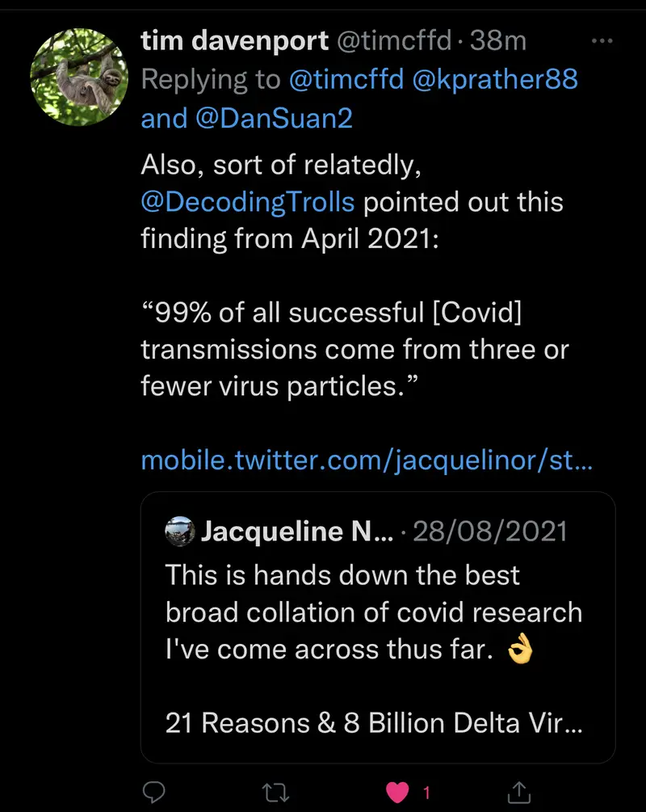The width and height of the screenshot is (646, 812).
Task: Open the quoted tweet about covid research
Action: (x=373, y=614)
